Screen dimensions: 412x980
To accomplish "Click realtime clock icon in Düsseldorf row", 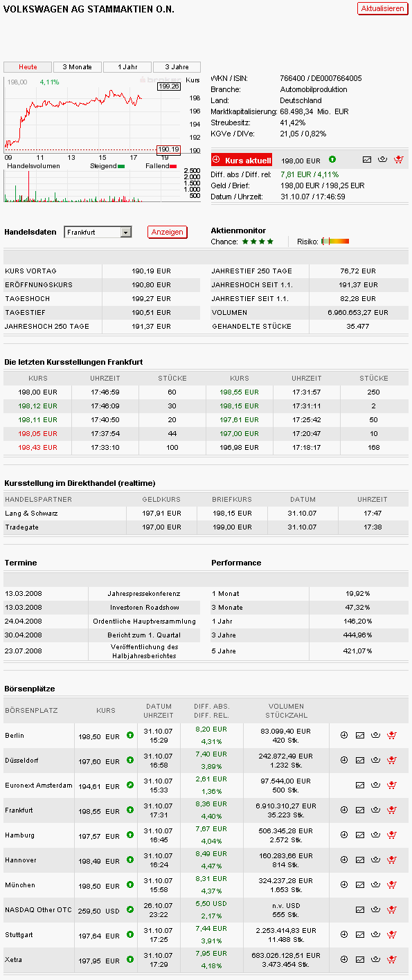I will (344, 761).
